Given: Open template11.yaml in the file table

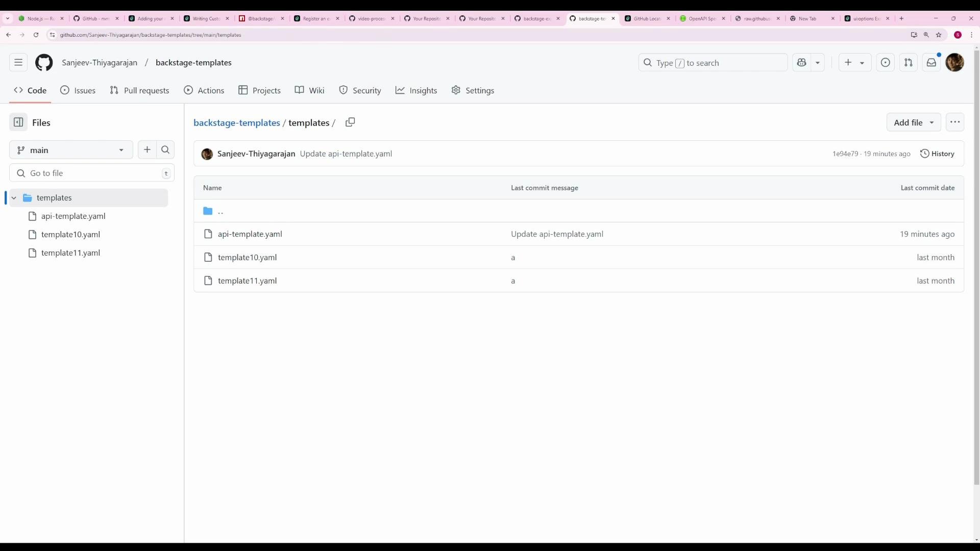Looking at the screenshot, I should [x=247, y=281].
